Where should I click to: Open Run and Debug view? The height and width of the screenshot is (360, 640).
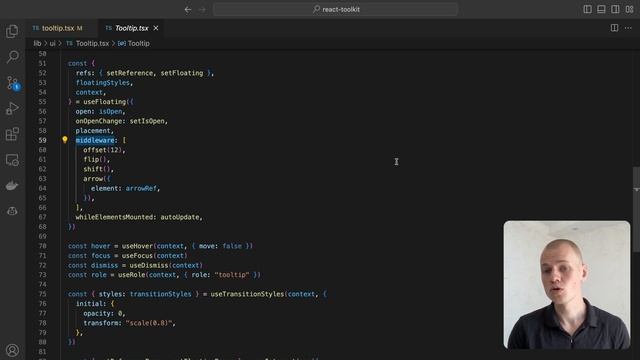click(x=12, y=109)
